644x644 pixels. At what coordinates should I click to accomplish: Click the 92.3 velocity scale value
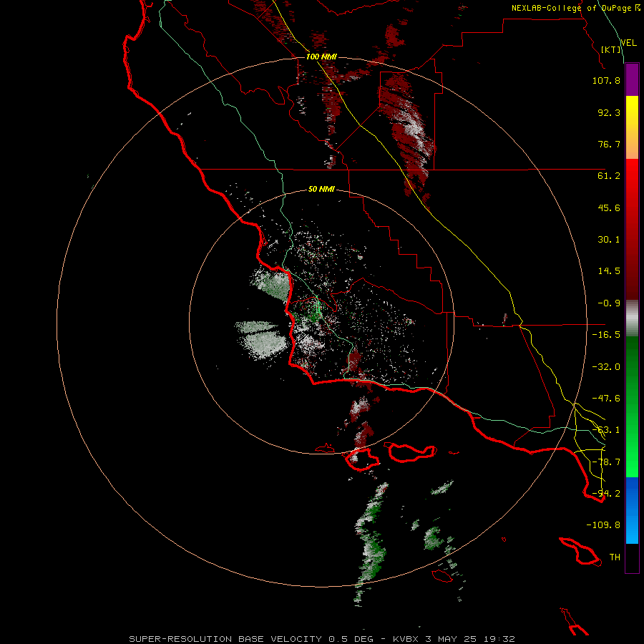point(609,112)
